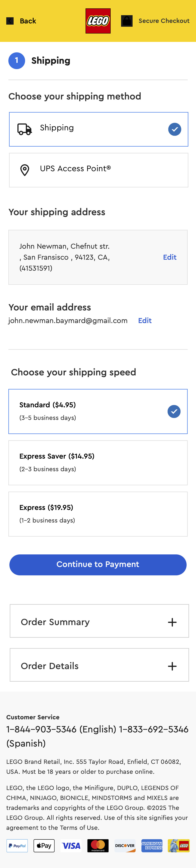The image size is (196, 868).
Task: Click the UPS Access Point pin icon
Action: pos(25,170)
